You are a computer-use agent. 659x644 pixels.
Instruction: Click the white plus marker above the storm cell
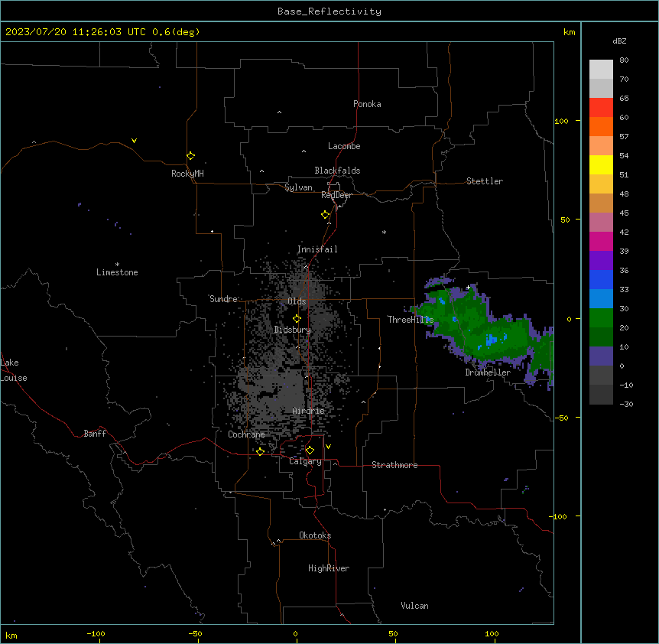tap(468, 288)
